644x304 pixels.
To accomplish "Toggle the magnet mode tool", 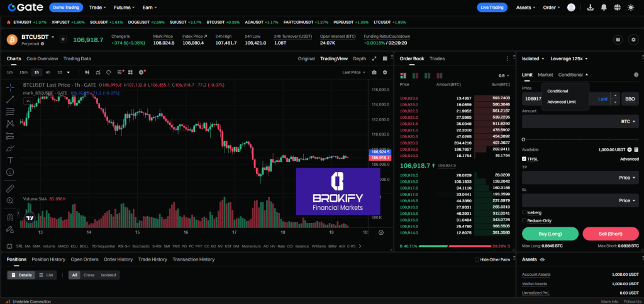I will click(x=10, y=217).
